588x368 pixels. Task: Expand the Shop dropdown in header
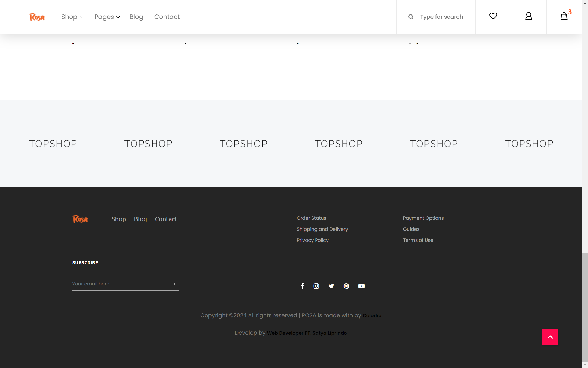[72, 17]
